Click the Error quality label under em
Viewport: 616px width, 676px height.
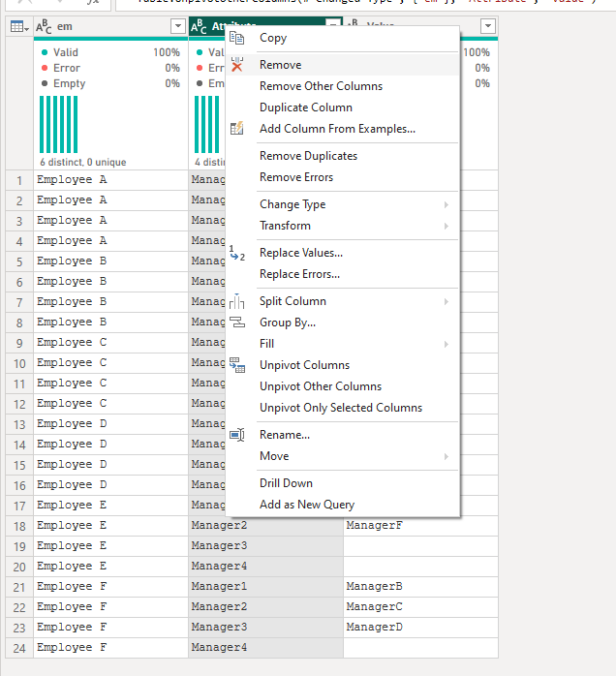[67, 68]
